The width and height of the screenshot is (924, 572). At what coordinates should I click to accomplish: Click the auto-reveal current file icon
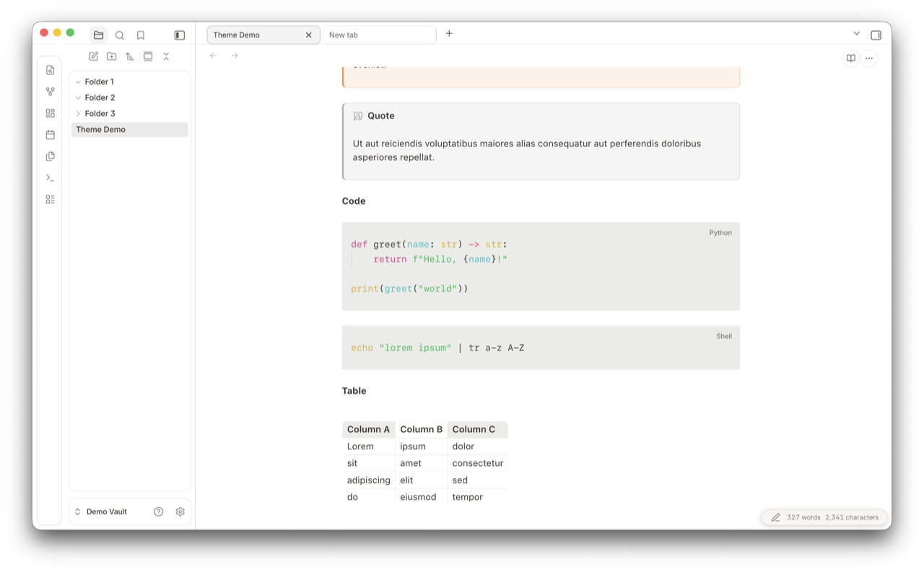(148, 56)
